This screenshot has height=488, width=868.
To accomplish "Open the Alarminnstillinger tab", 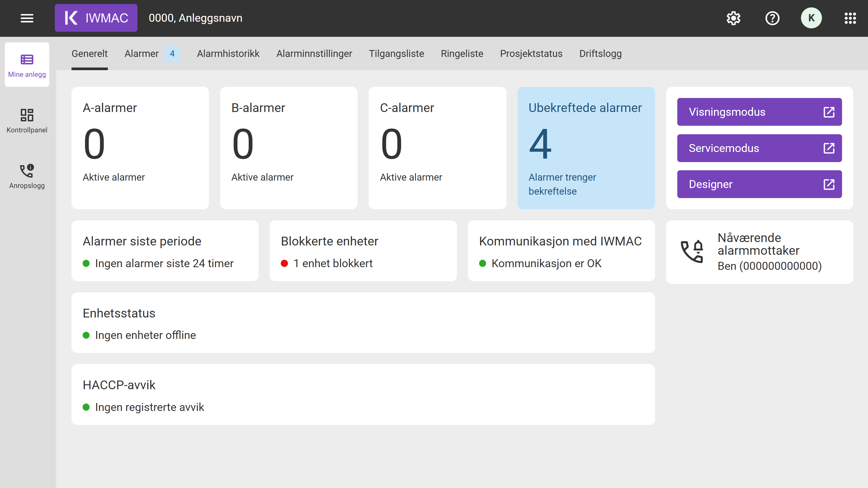I will pyautogui.click(x=314, y=53).
